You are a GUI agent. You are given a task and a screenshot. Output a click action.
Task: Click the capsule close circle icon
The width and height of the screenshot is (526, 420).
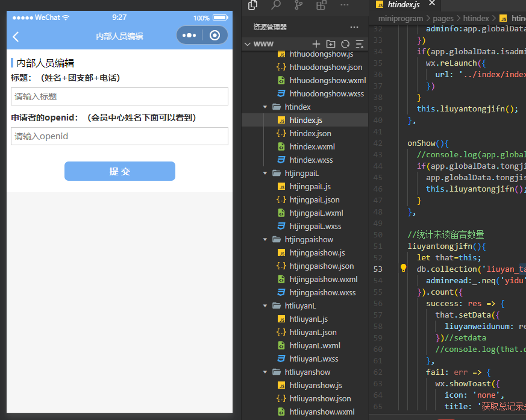point(214,35)
